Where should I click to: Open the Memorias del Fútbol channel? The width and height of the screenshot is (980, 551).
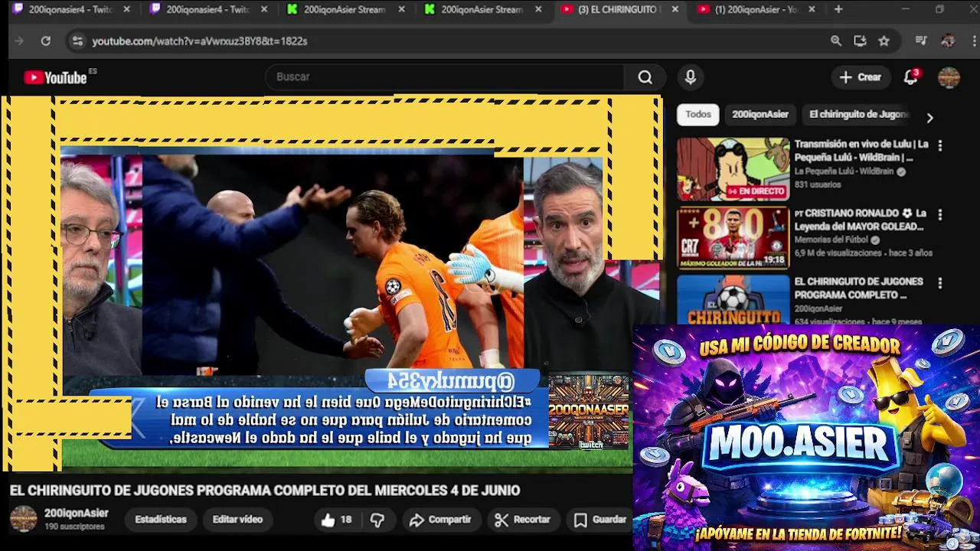[x=831, y=240]
